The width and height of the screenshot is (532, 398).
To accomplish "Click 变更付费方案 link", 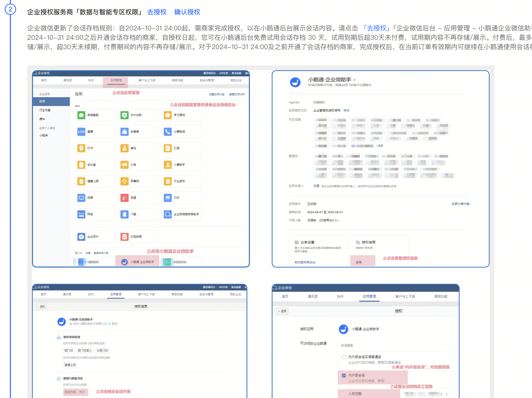I will 460,204.
